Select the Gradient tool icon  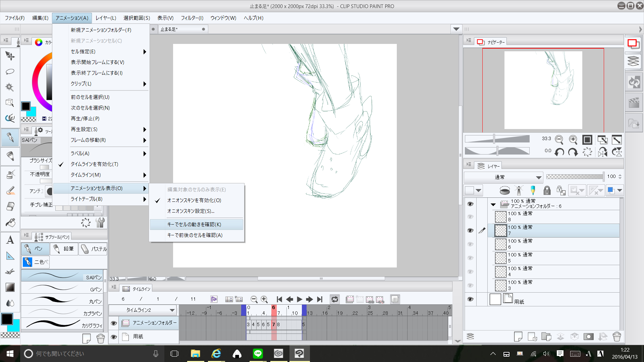10,287
